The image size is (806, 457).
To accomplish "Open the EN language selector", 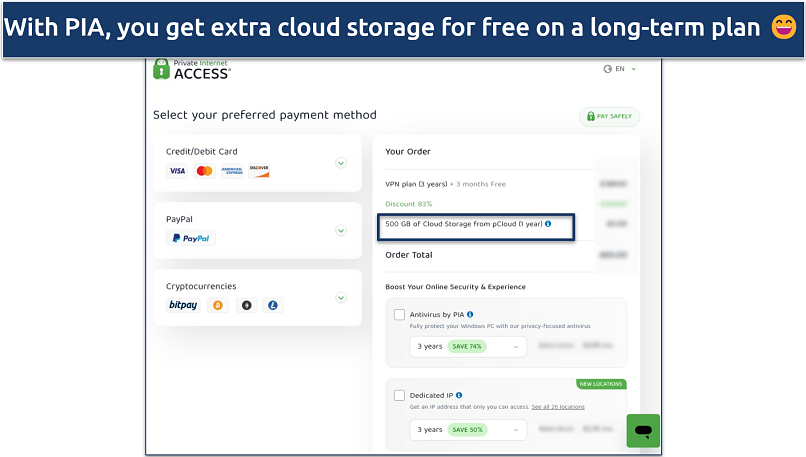I will (620, 69).
